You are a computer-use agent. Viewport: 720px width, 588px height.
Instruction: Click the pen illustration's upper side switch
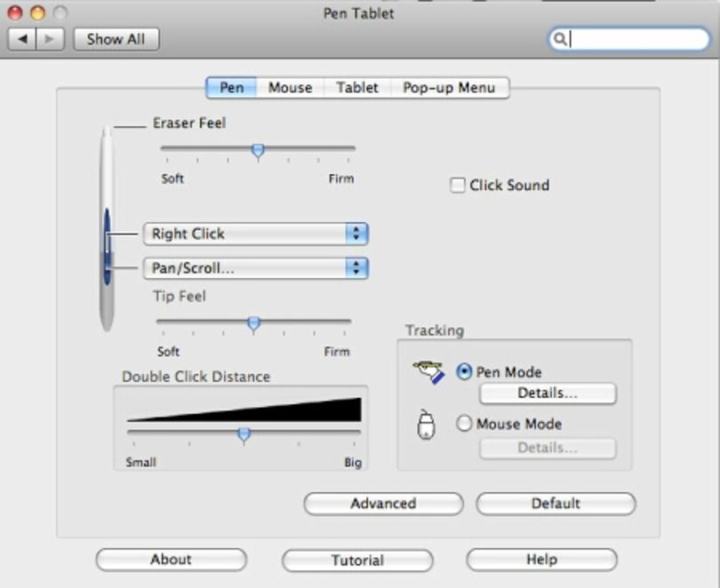107,229
